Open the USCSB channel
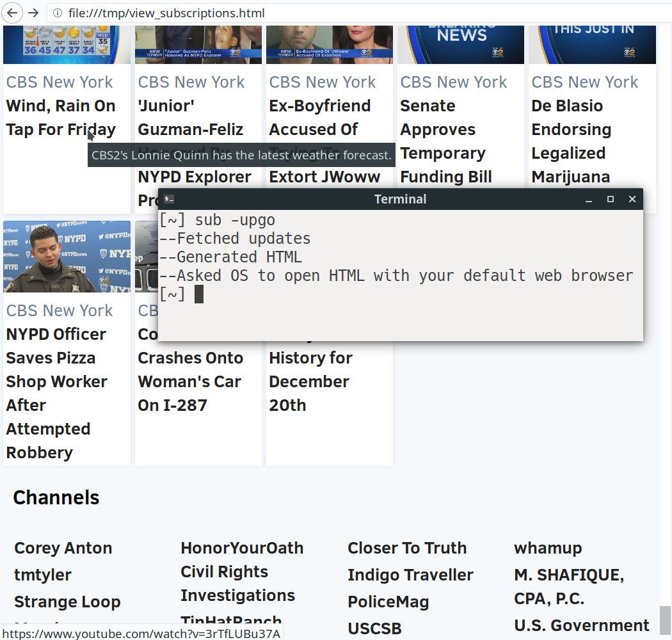The height and width of the screenshot is (640, 672). click(374, 629)
